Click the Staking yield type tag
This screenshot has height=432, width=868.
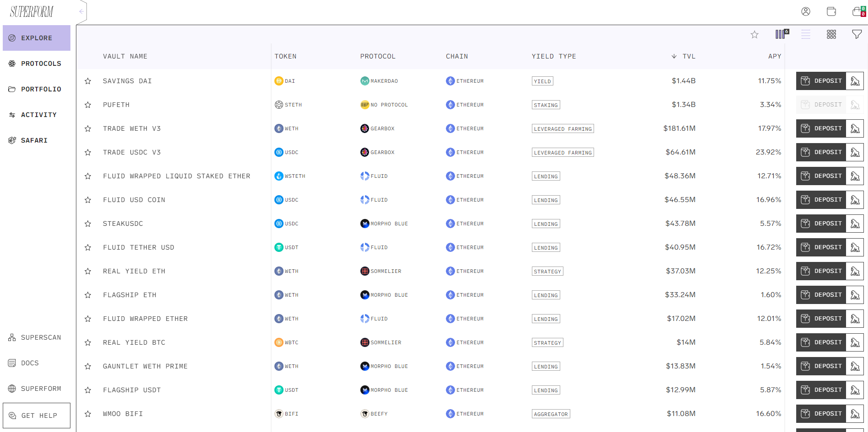click(546, 105)
